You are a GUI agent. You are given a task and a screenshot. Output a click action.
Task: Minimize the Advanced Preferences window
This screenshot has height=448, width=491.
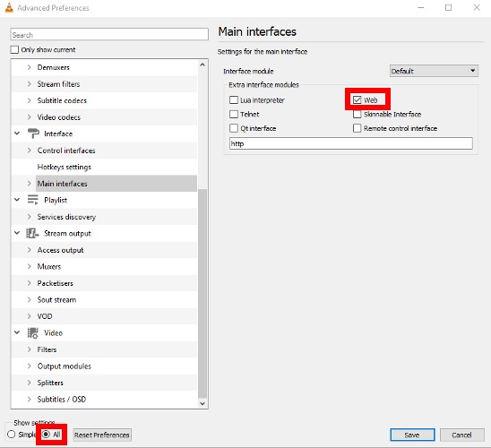coord(421,7)
